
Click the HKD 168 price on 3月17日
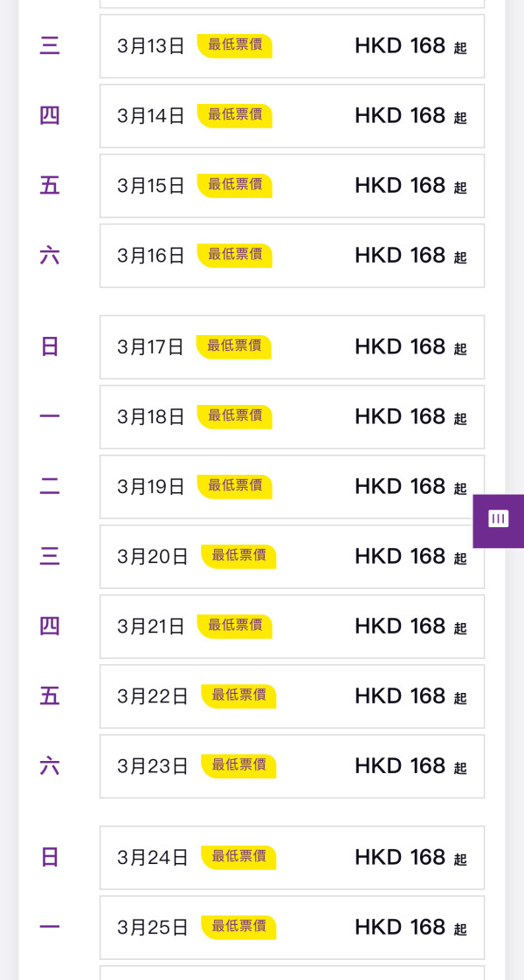coord(400,346)
